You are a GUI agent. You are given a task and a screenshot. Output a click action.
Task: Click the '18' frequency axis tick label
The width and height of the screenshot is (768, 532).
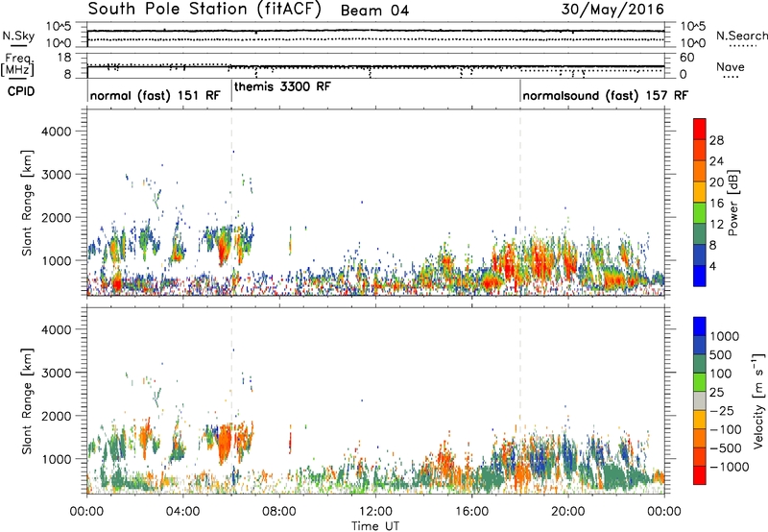[x=64, y=58]
